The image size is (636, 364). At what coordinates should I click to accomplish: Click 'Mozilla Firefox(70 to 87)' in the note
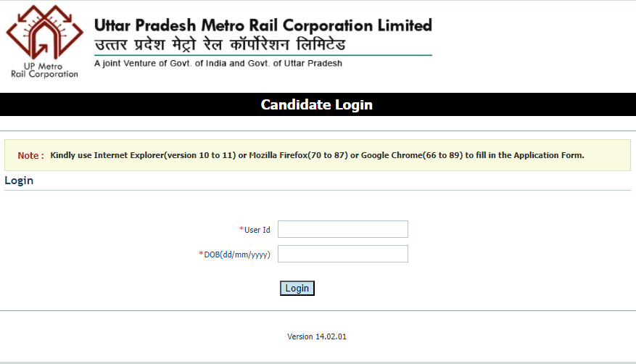click(299, 155)
